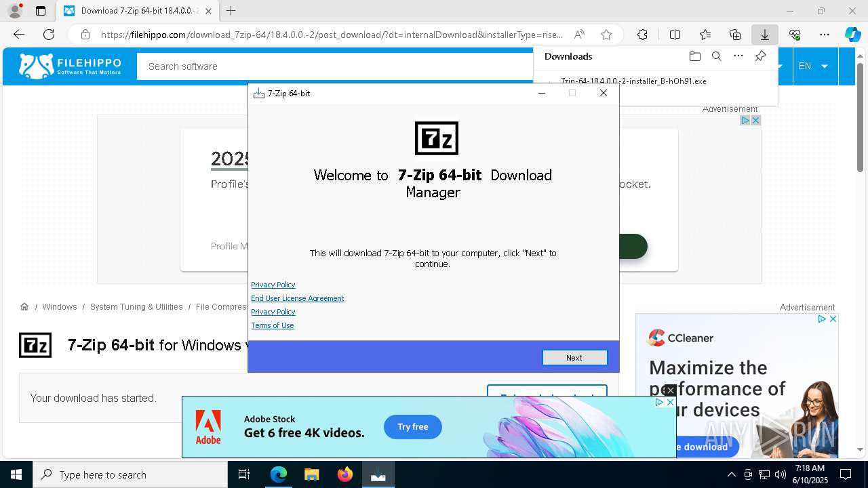Open the taskbar clock and calendar

point(810,474)
